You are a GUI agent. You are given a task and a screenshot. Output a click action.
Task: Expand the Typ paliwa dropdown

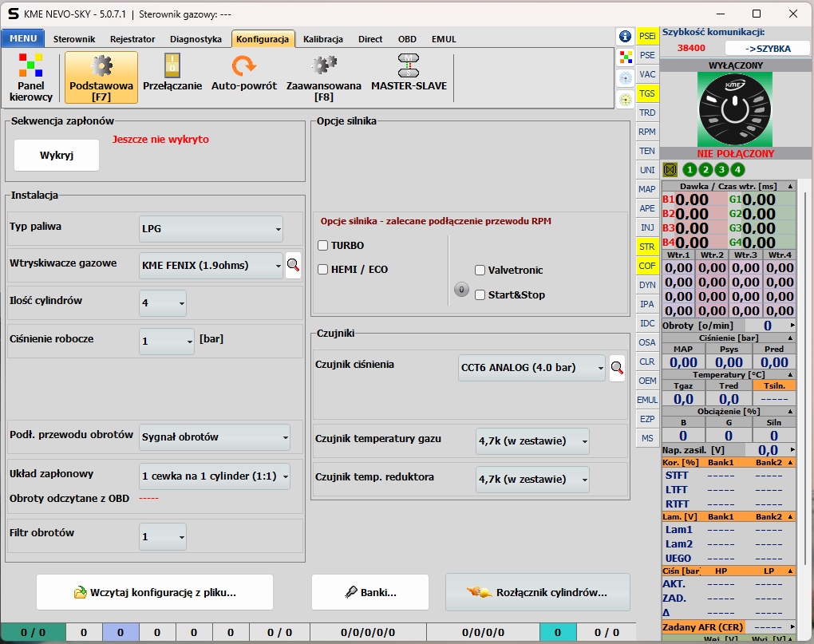tap(211, 229)
